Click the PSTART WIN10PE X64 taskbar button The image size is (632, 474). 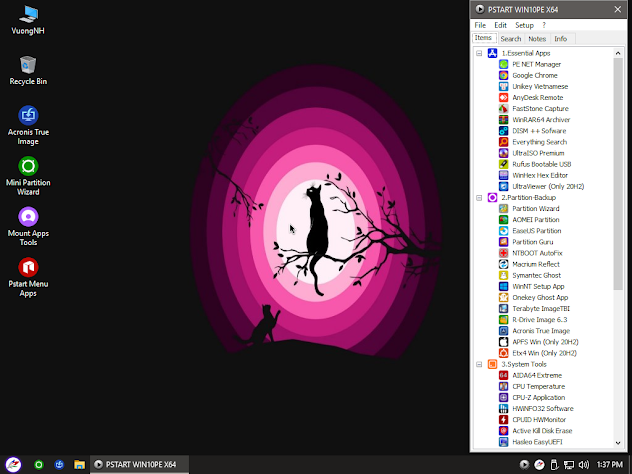tap(135, 464)
